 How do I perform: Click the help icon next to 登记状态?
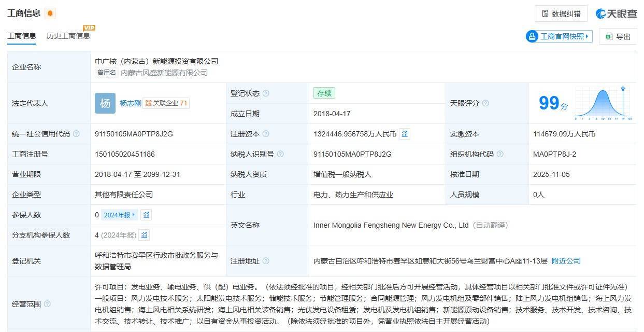pyautogui.click(x=266, y=93)
